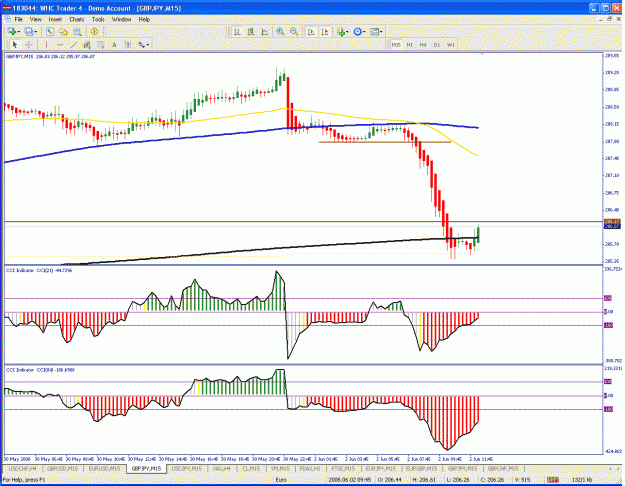Viewport: 625px width, 486px height.
Task: Open the Profiles icon
Action: tap(28, 31)
